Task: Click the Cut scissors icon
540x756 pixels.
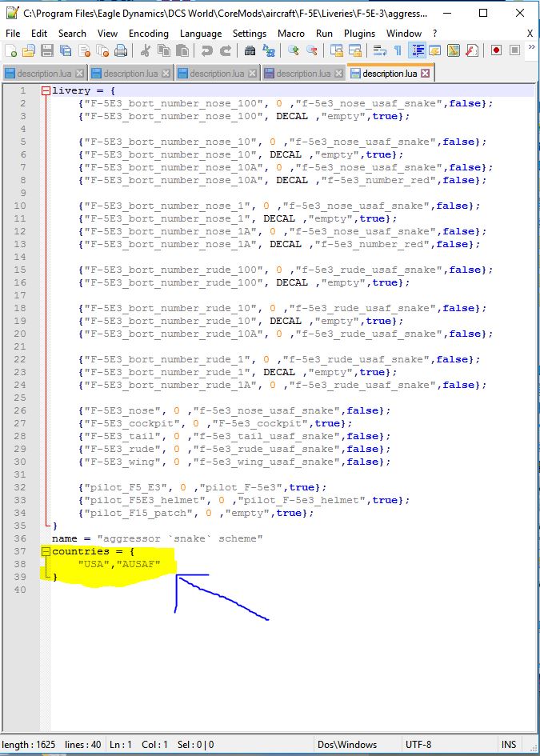Action: coord(146,50)
